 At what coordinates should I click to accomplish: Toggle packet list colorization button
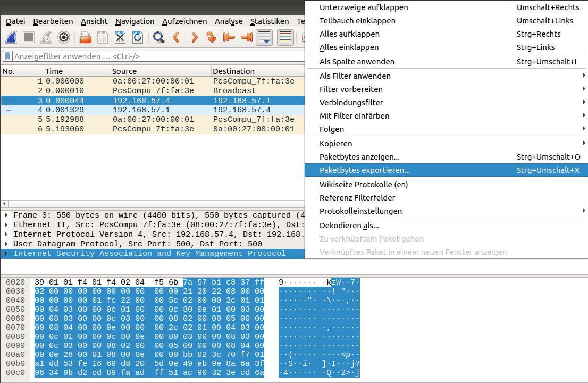[x=285, y=37]
